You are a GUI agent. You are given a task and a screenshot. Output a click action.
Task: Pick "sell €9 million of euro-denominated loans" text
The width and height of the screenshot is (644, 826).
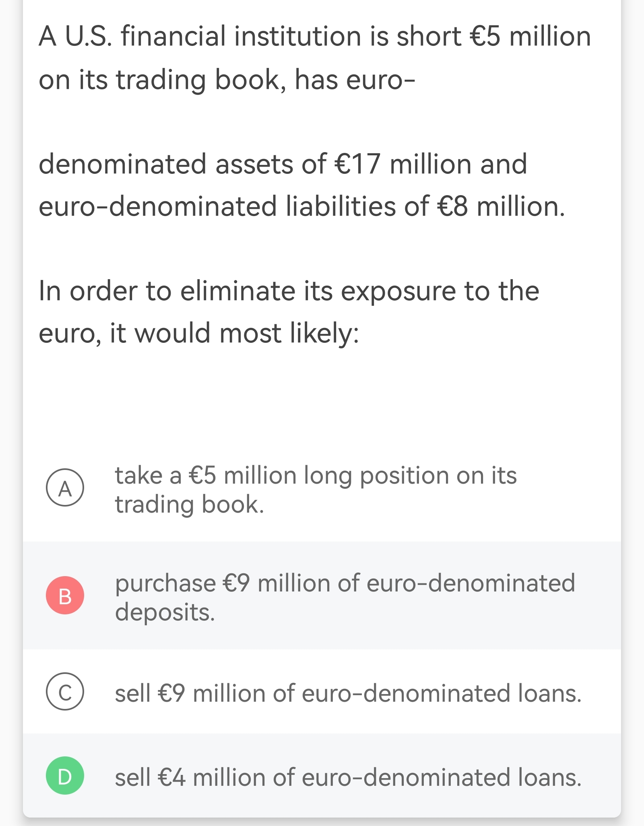point(348,693)
